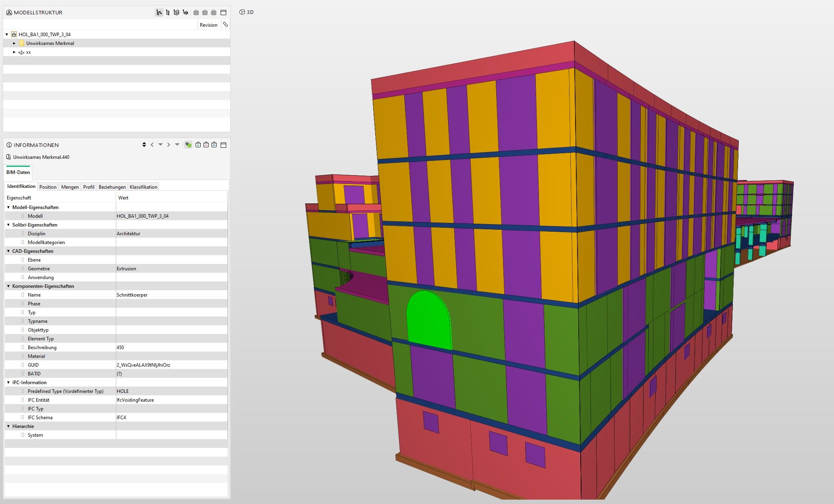The height and width of the screenshot is (504, 834).
Task: Click the link icon beside Revision
Action: click(225, 24)
